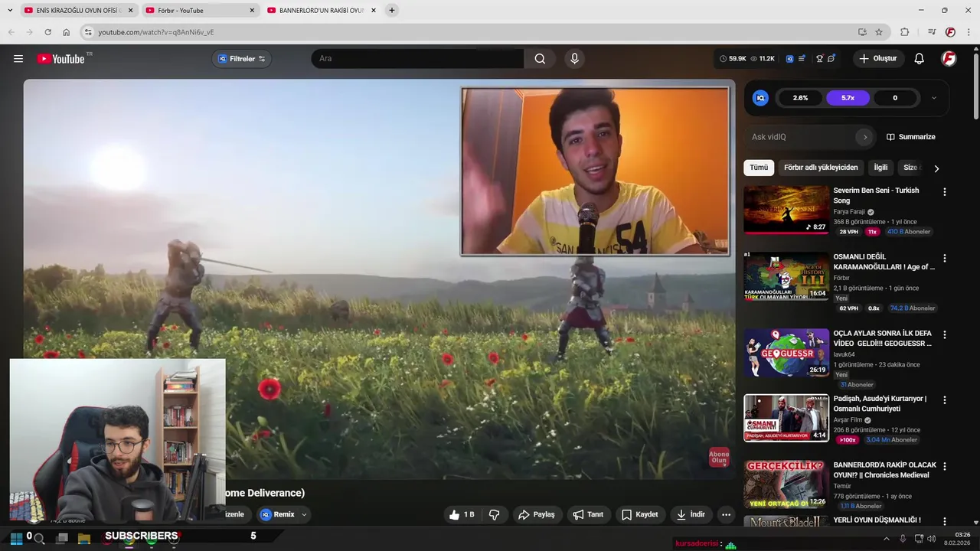The width and height of the screenshot is (980, 551).
Task: Click the Abone Olun watermark button
Action: tap(719, 458)
